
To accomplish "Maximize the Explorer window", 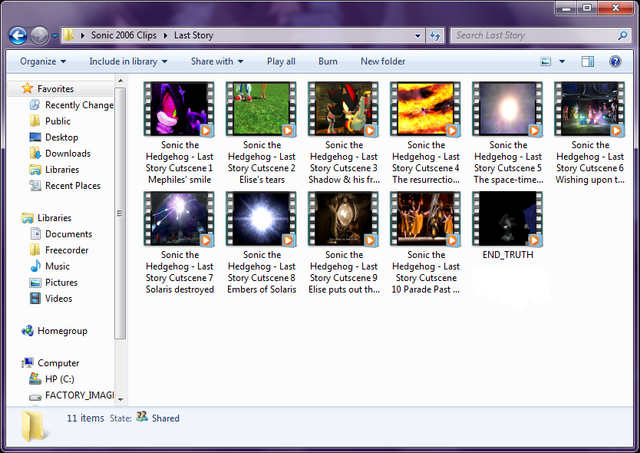I will (x=587, y=8).
